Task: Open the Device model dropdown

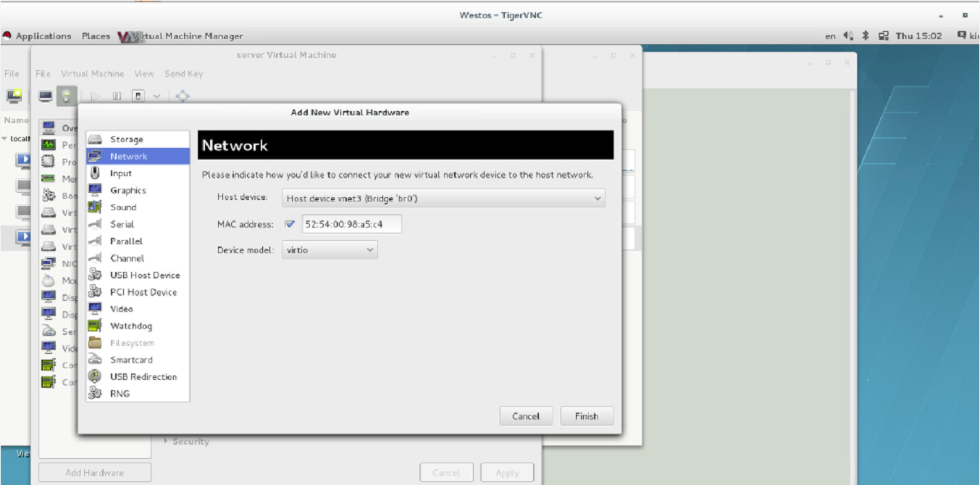Action: 330,250
